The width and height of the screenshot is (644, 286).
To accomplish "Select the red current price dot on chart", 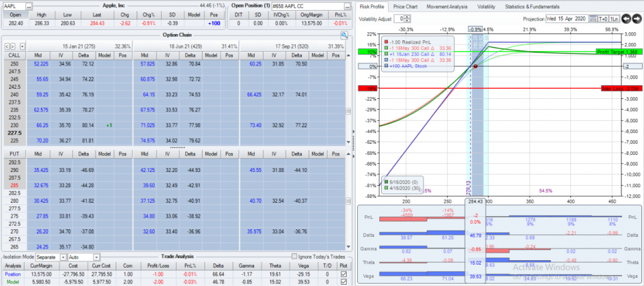I will pyautogui.click(x=475, y=66).
